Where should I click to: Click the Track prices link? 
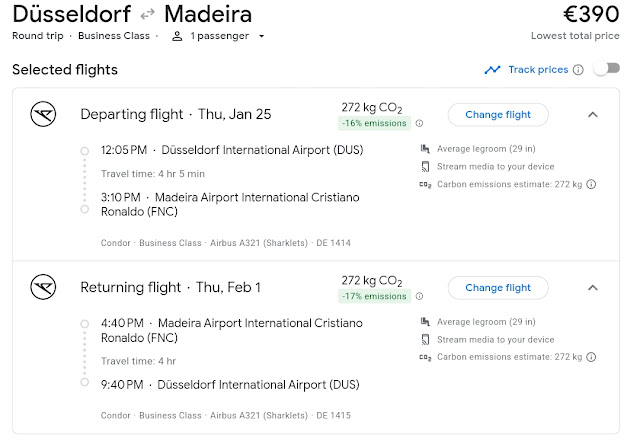[538, 70]
